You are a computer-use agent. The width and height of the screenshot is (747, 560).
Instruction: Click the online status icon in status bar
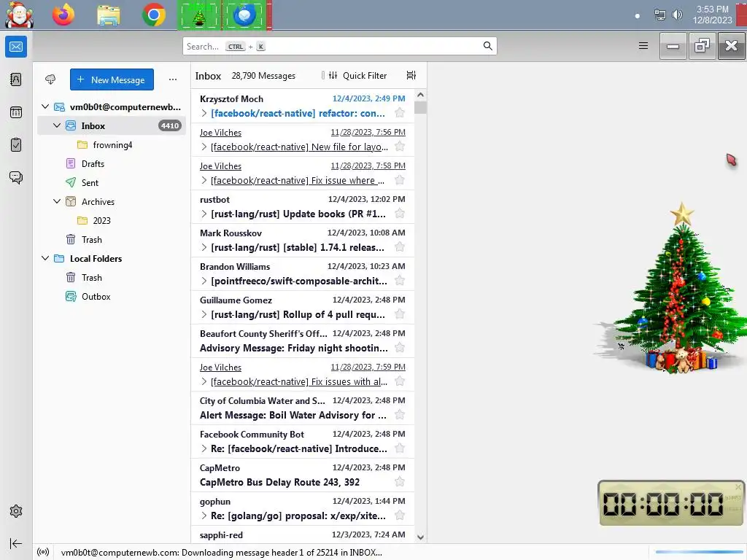click(43, 553)
